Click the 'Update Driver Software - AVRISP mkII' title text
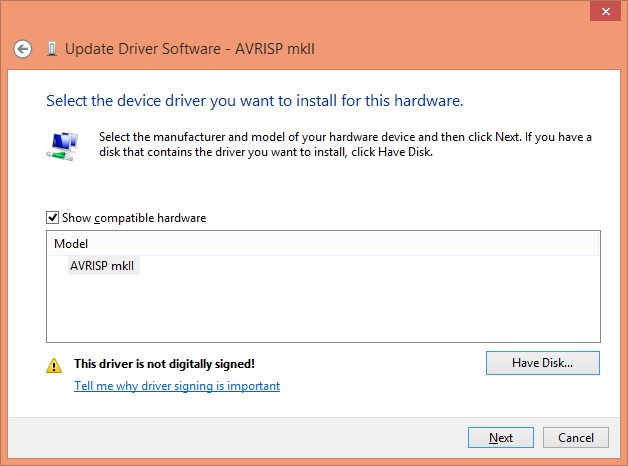 [190, 49]
